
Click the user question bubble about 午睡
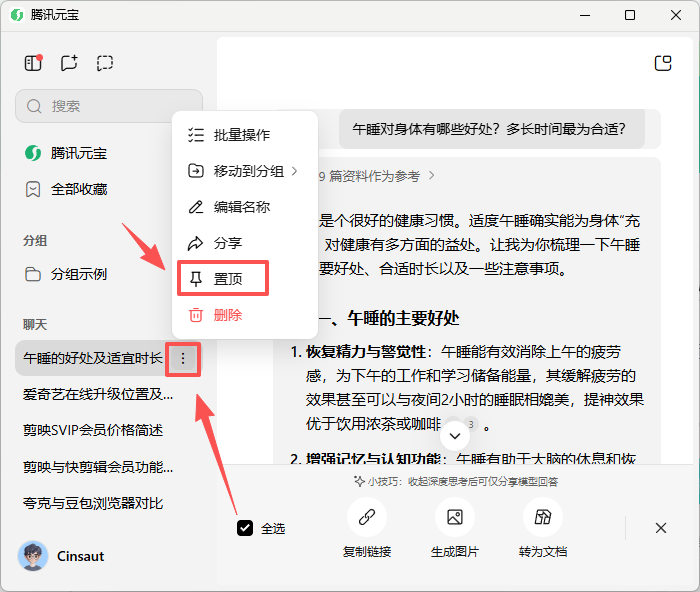[492, 129]
